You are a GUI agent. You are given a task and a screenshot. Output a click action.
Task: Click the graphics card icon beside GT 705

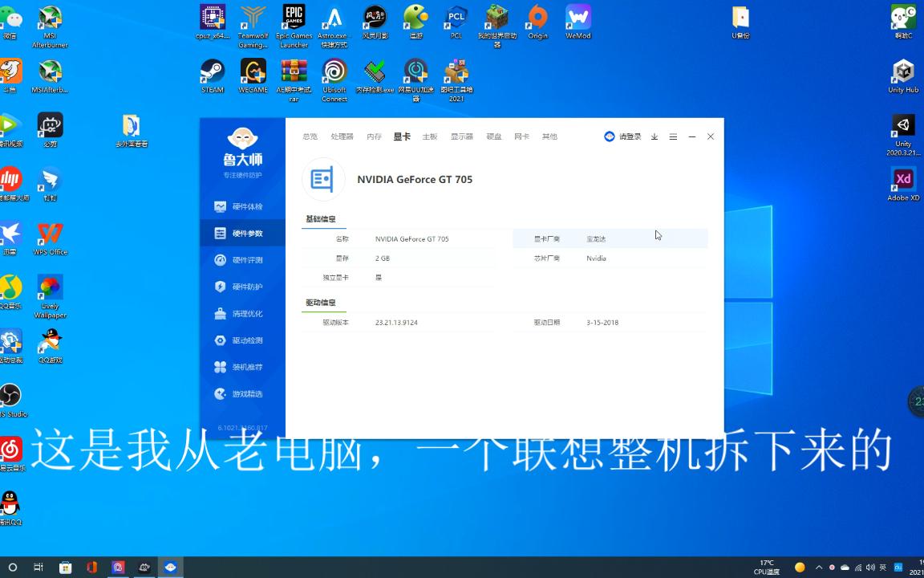tap(323, 179)
